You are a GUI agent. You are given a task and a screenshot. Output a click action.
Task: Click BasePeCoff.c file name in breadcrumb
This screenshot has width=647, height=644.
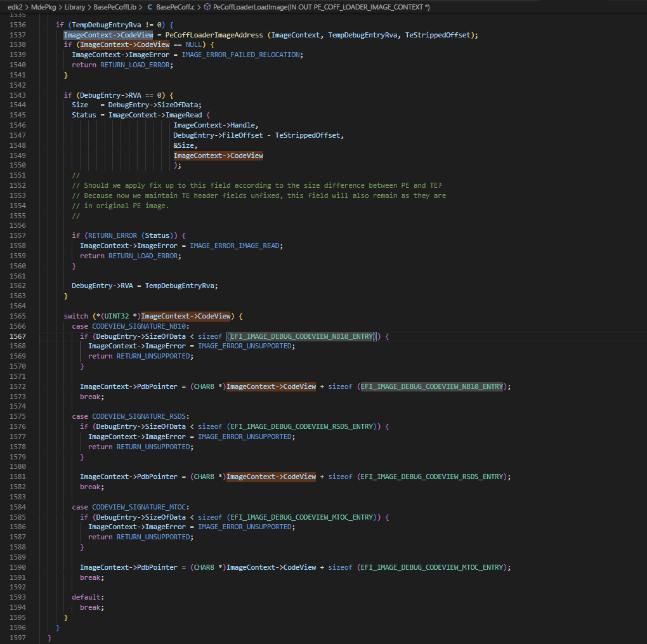[x=176, y=6]
